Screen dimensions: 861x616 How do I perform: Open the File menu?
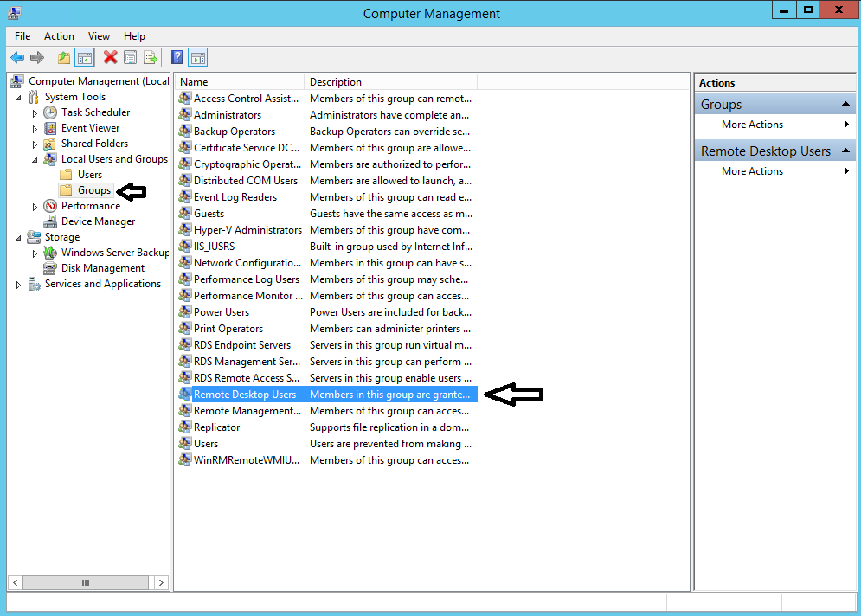click(x=22, y=36)
